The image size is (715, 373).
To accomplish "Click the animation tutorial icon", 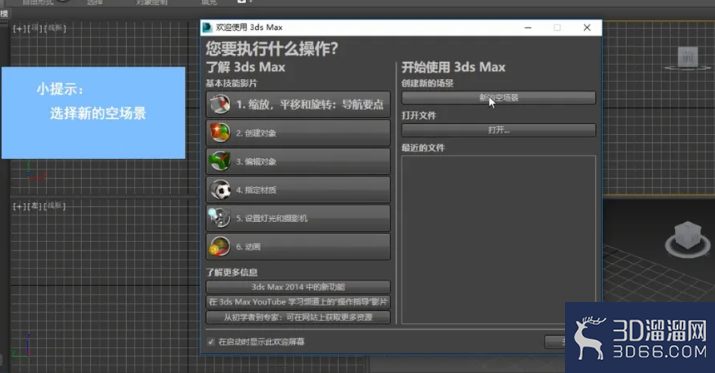I will [x=219, y=247].
